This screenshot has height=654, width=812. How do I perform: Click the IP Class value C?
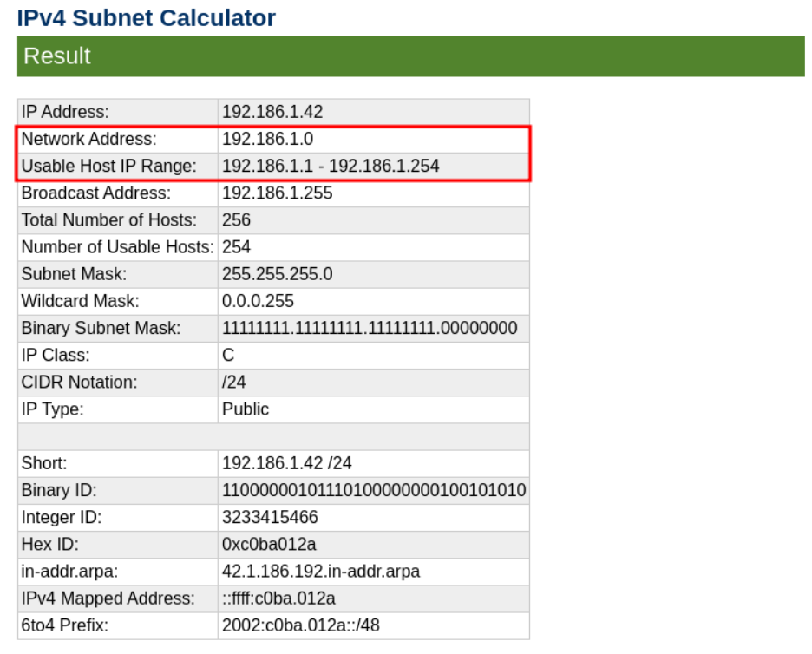point(228,355)
